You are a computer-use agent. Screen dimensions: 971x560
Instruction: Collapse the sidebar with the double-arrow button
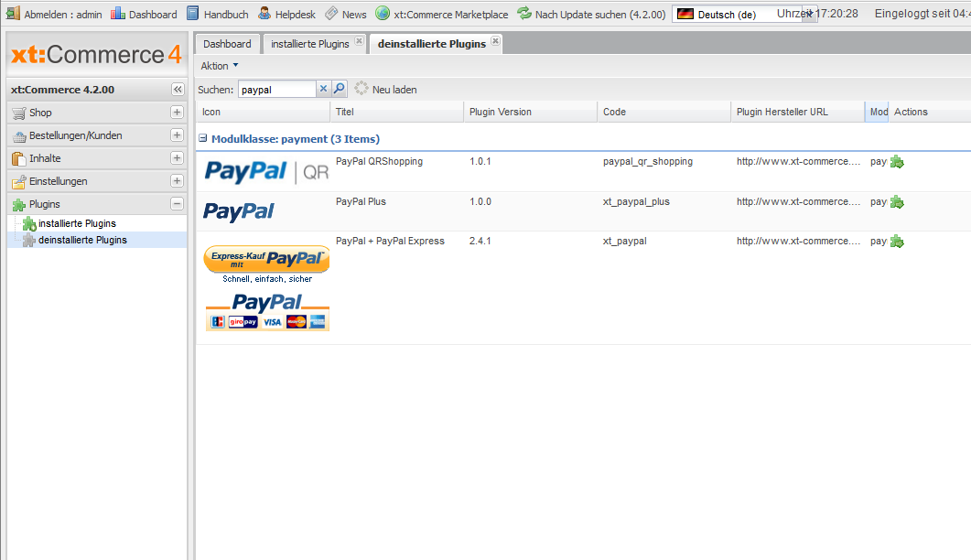click(x=178, y=89)
